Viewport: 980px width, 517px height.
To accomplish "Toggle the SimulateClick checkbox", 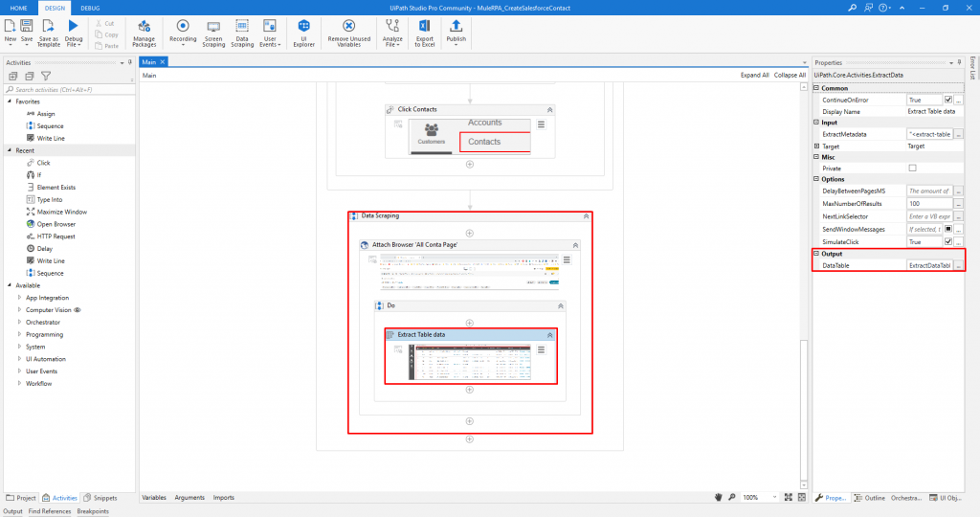I will coord(948,241).
